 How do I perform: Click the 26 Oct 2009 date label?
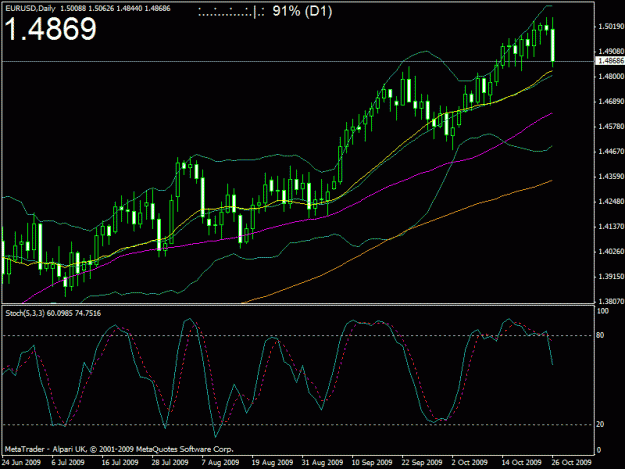tap(572, 462)
